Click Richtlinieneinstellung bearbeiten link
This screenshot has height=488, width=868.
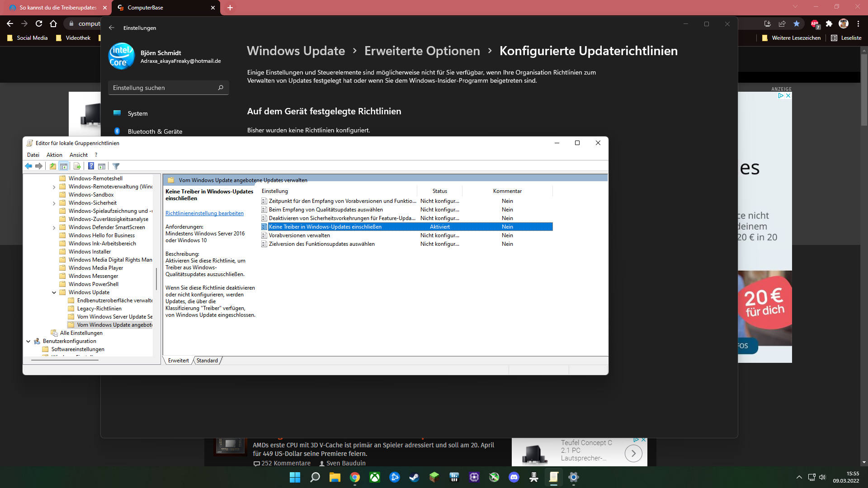point(204,213)
